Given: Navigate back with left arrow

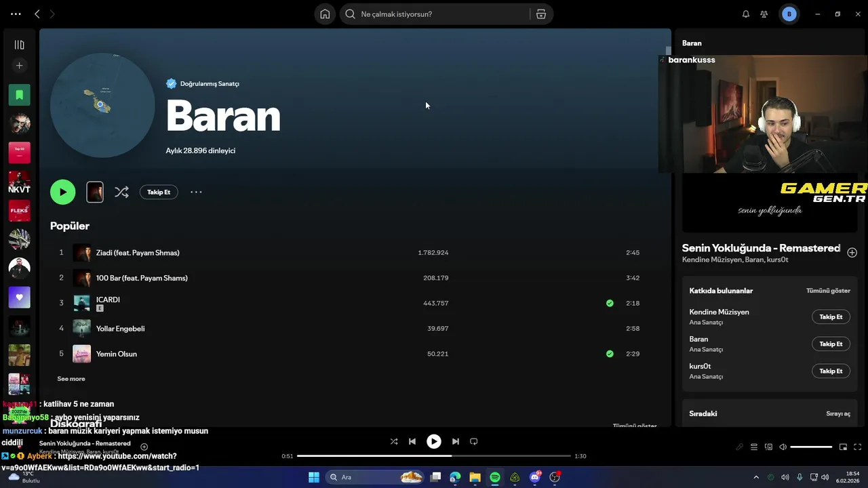Looking at the screenshot, I should click(37, 14).
